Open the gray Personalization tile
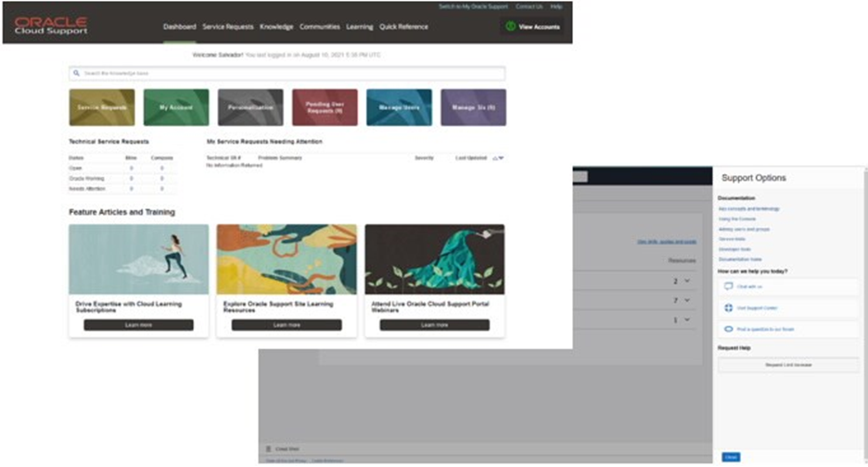Viewport: 868px width, 467px height. 250,107
